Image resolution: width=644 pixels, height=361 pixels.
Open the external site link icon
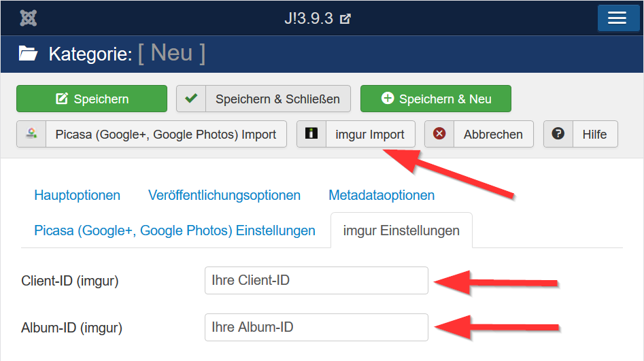(x=345, y=18)
